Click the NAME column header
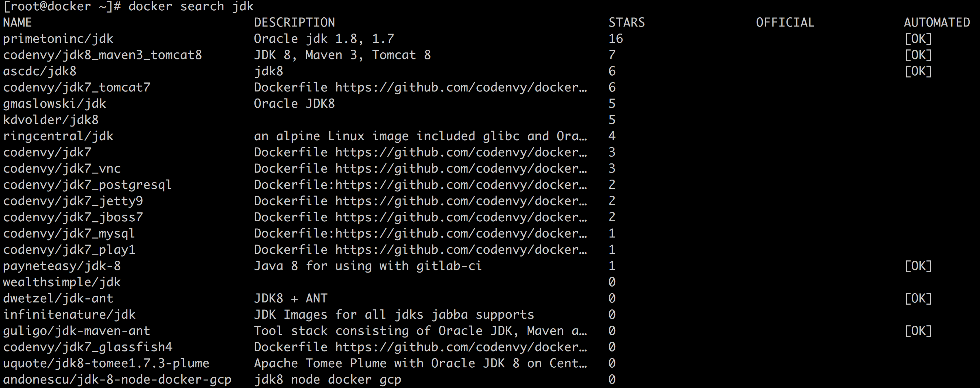The height and width of the screenshot is (388, 980). click(x=17, y=22)
